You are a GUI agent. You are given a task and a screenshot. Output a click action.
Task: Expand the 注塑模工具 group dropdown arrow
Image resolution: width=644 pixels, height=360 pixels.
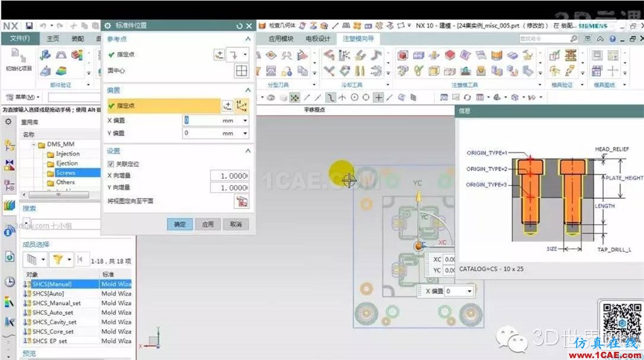tap(540, 85)
